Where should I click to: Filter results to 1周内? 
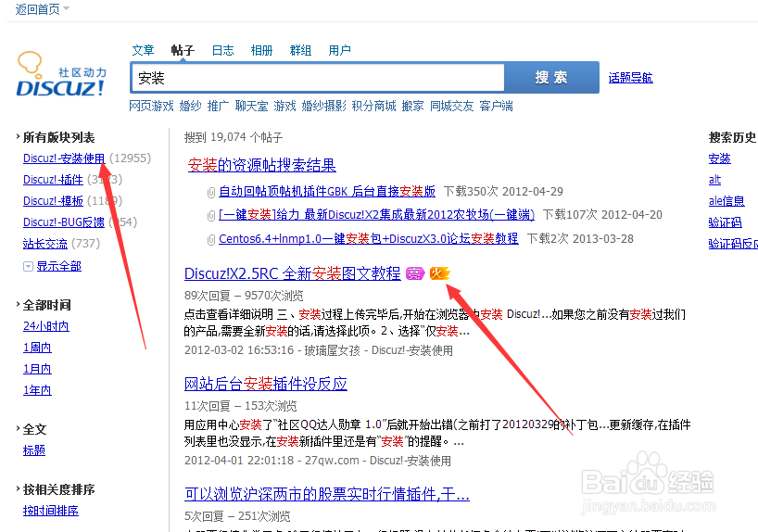[37, 348]
